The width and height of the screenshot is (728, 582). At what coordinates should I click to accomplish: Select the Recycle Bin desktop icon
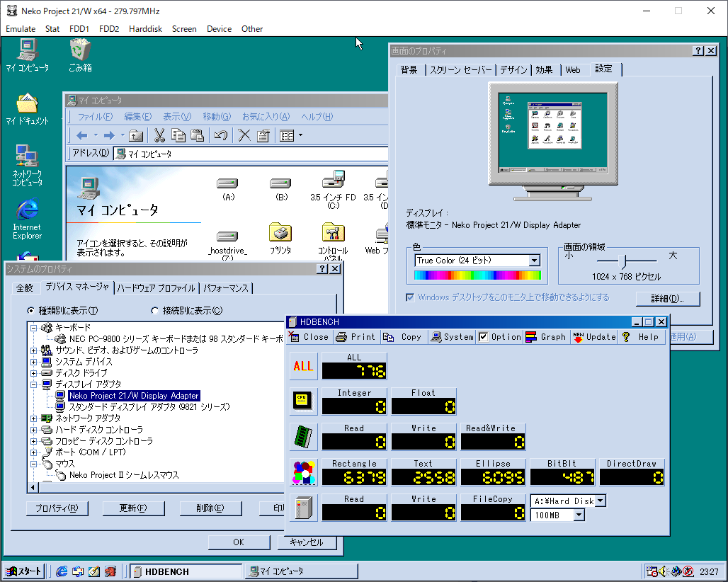pos(80,55)
